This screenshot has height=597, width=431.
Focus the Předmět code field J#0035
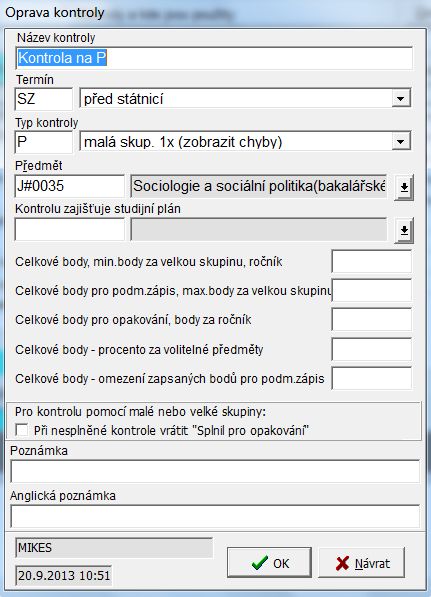click(x=70, y=186)
